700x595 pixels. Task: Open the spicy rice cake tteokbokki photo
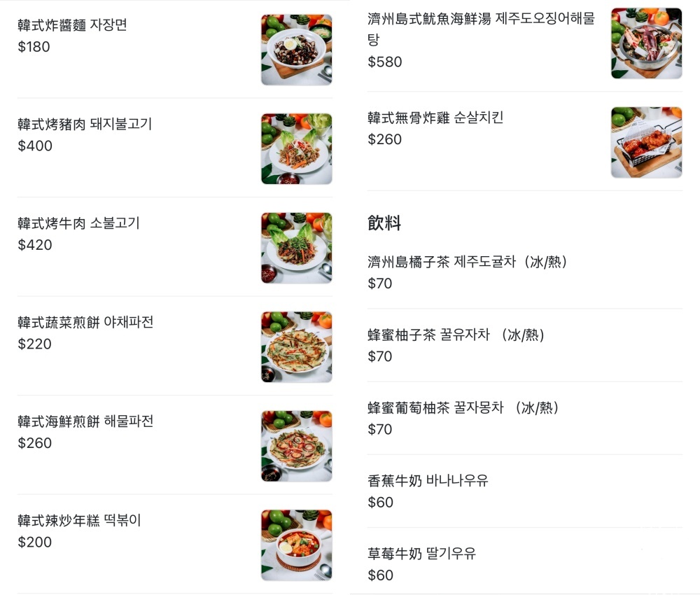tap(296, 545)
